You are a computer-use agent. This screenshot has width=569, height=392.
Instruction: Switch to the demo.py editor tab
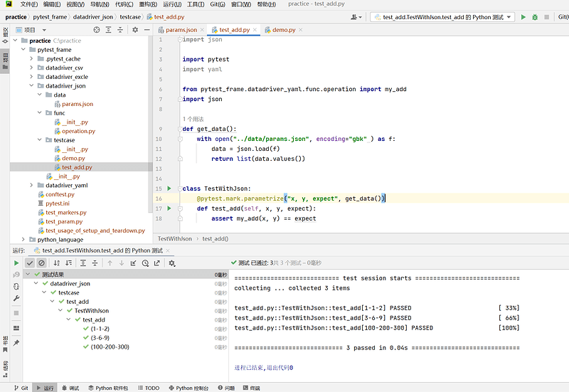284,30
